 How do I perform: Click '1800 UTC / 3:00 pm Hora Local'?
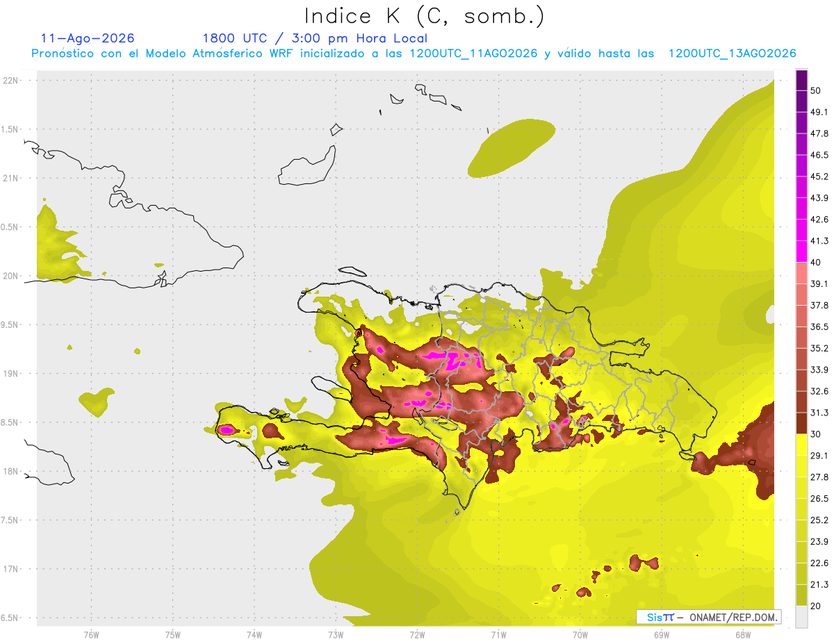click(315, 38)
